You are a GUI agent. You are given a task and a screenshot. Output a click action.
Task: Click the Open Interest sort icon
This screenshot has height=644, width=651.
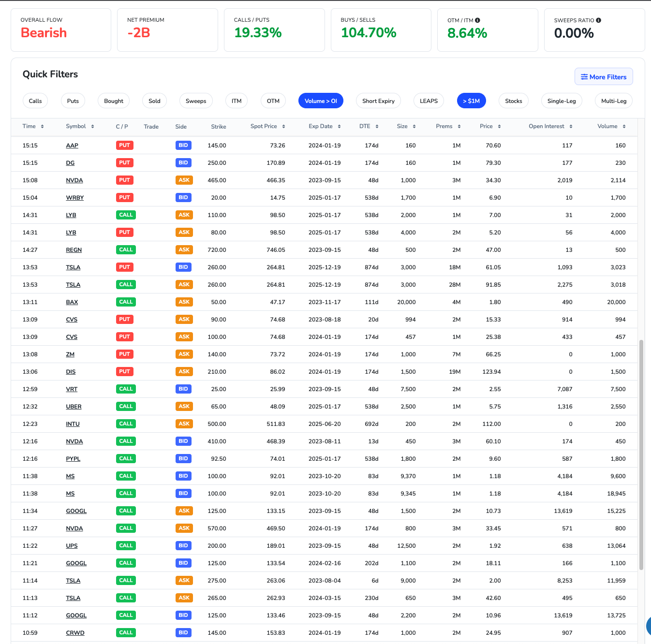[x=570, y=126]
